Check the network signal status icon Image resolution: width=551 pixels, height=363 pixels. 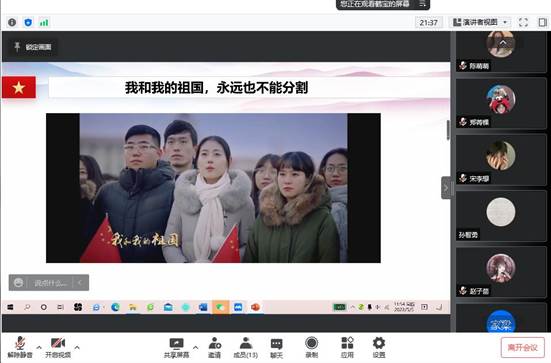click(x=44, y=22)
